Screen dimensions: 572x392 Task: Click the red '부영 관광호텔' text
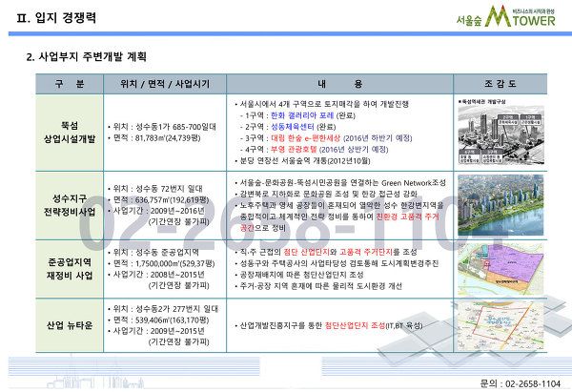pos(294,150)
